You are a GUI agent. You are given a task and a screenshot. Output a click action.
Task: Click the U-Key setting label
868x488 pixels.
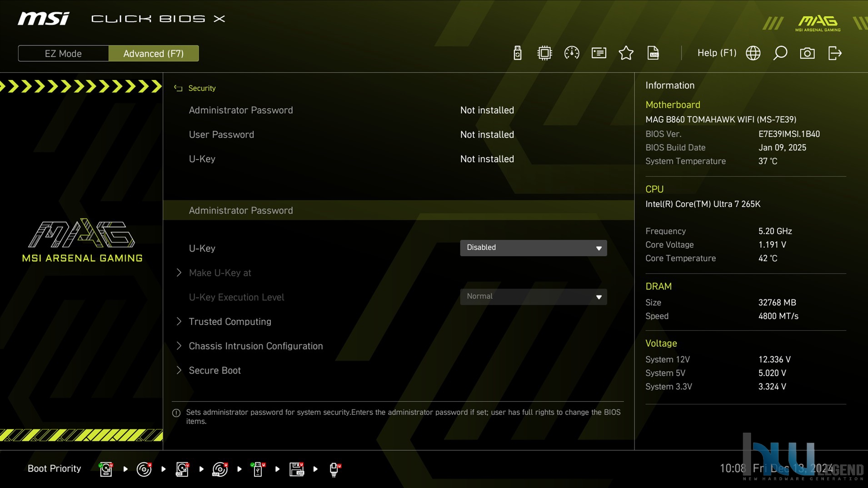click(202, 249)
